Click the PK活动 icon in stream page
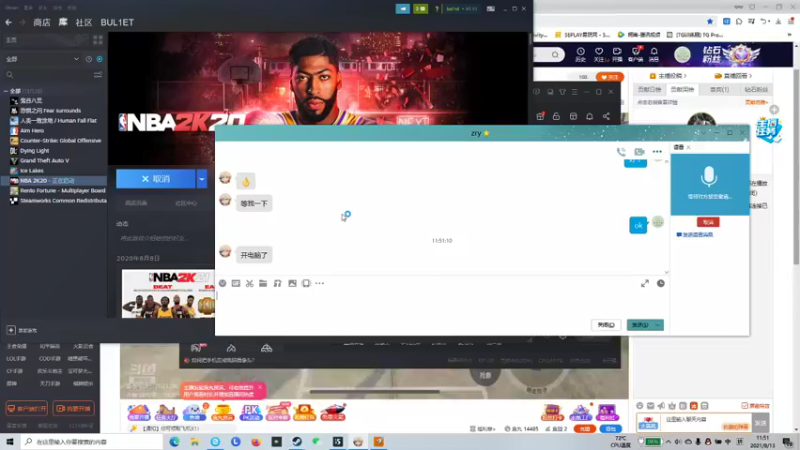The image size is (800, 450). point(250,412)
